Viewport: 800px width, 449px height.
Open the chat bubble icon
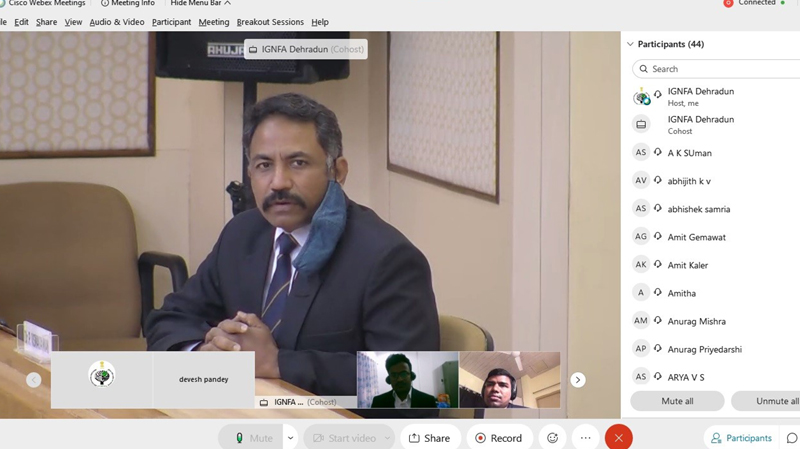pos(792,438)
